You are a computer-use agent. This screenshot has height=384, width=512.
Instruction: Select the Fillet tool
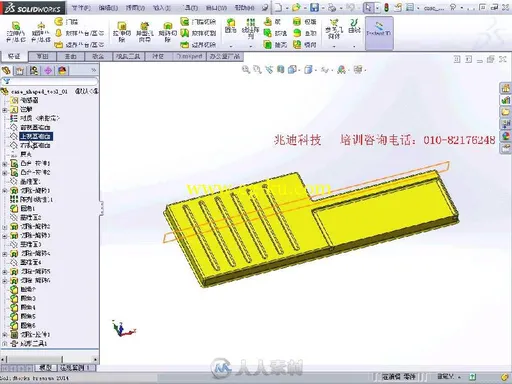(230, 26)
